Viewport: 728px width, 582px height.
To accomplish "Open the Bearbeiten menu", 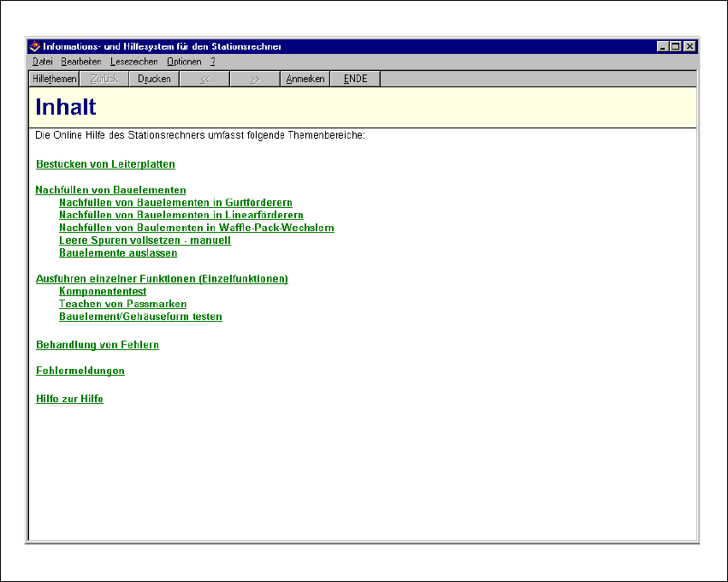I will click(80, 62).
